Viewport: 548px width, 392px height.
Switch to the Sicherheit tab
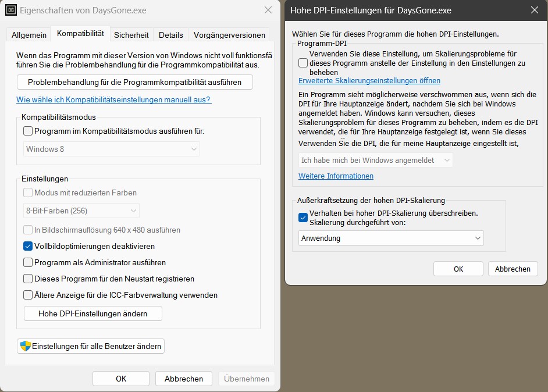click(131, 35)
